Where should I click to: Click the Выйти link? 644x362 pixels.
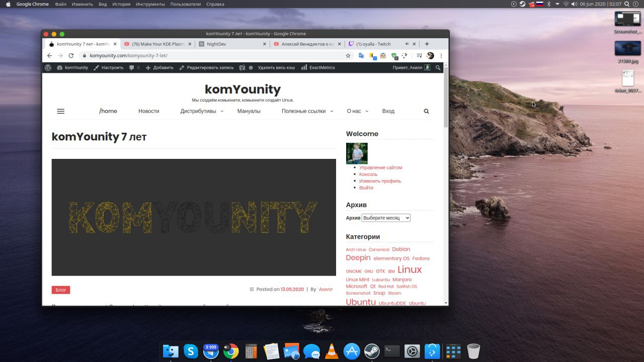[x=366, y=188]
